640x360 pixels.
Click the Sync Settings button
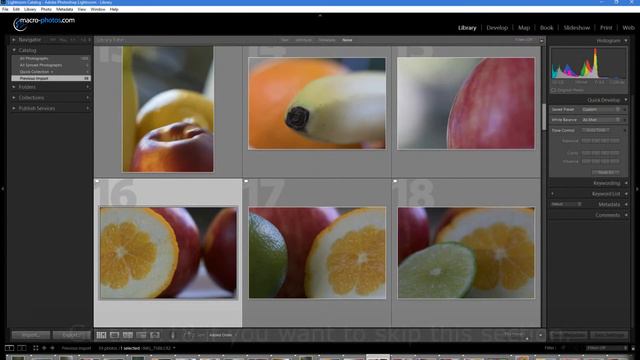point(609,335)
